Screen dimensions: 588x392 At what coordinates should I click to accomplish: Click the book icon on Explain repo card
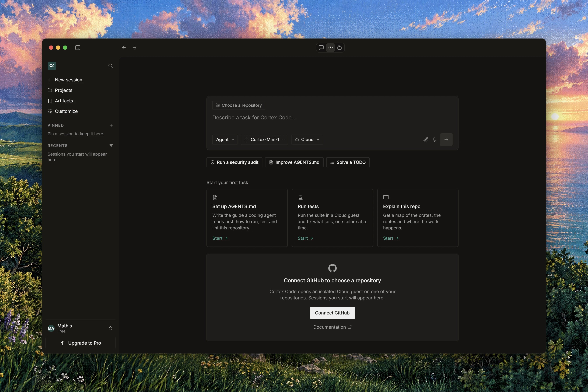click(386, 198)
